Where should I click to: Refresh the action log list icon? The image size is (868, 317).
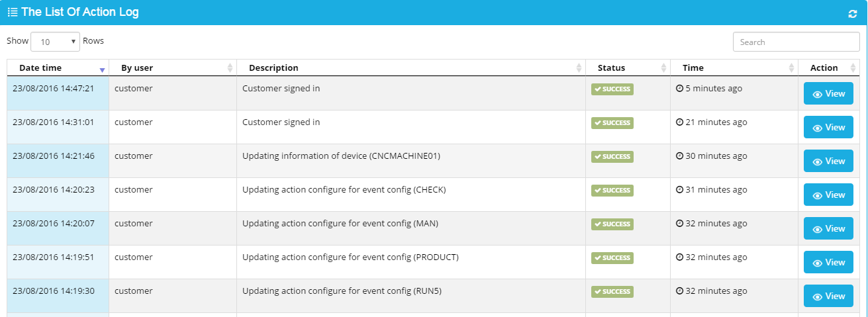coord(853,13)
